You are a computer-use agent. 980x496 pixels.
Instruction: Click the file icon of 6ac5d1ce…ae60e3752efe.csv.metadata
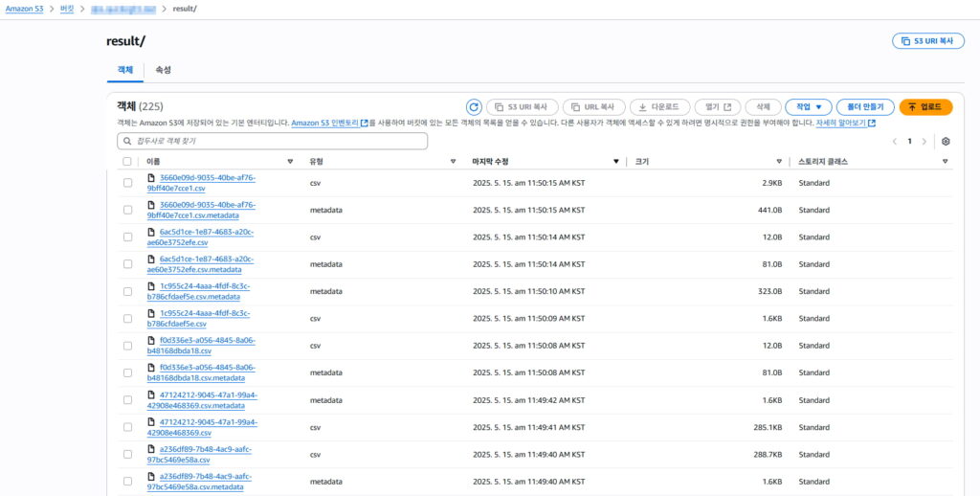pos(150,259)
